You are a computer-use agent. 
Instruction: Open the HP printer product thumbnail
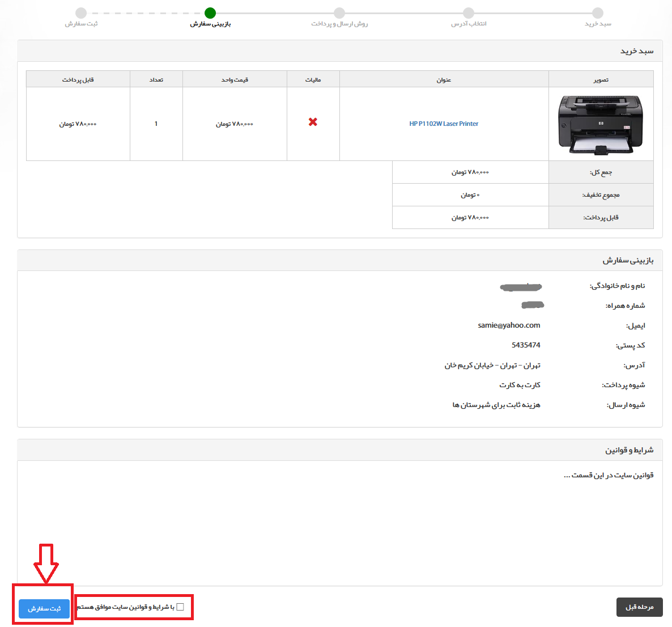(x=601, y=124)
